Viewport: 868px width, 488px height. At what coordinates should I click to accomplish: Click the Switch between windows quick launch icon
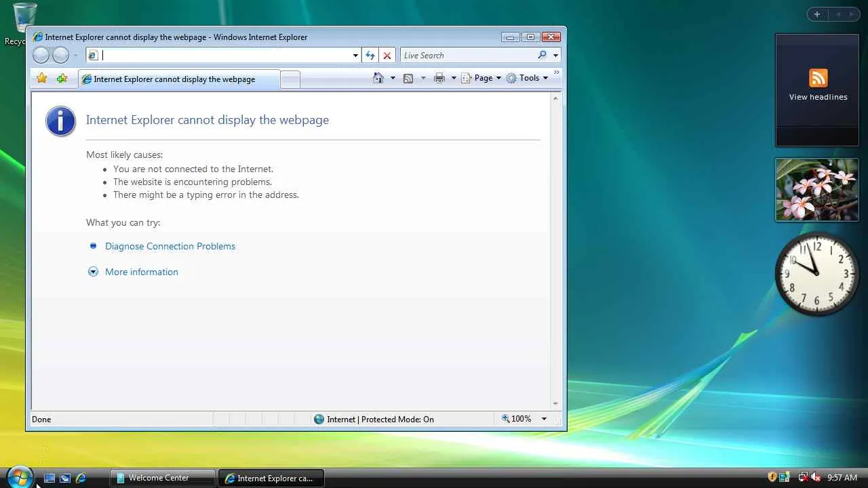click(65, 478)
